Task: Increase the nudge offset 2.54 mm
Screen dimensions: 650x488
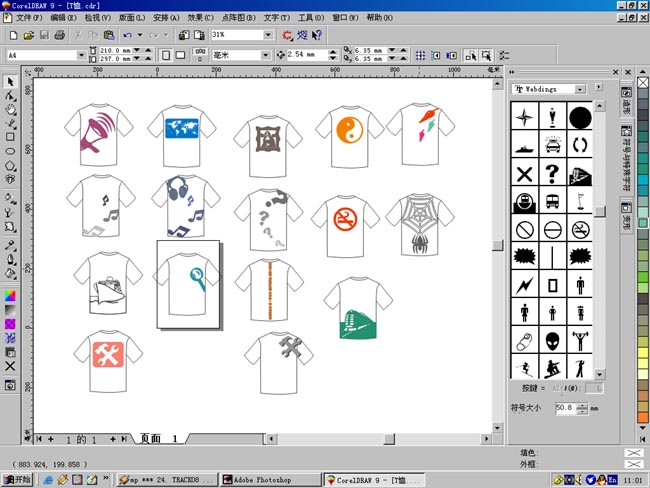Action: [332, 51]
